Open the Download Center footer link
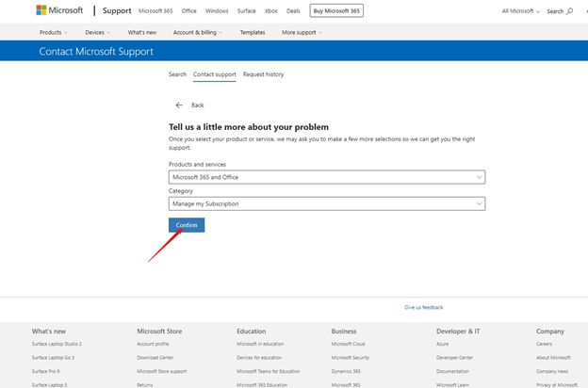This screenshot has height=388, width=588. point(155,358)
